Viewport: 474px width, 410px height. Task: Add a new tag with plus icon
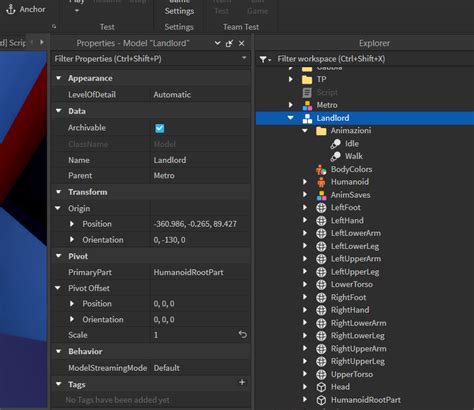(x=242, y=382)
